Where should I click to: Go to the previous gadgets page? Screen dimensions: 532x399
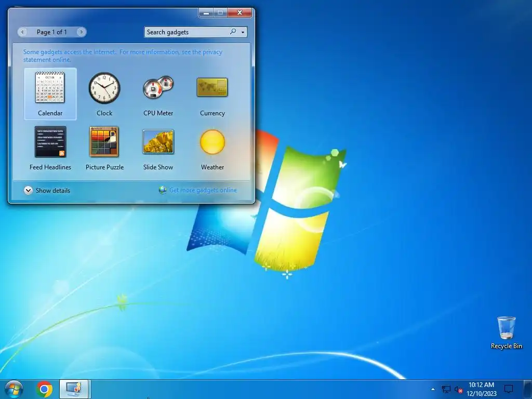(x=22, y=32)
